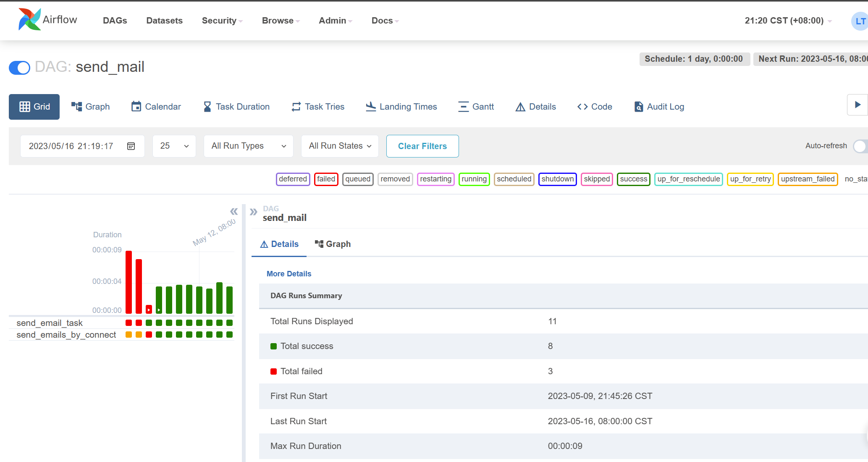
Task: Switch to the Graph view in top toolbar
Action: [90, 107]
